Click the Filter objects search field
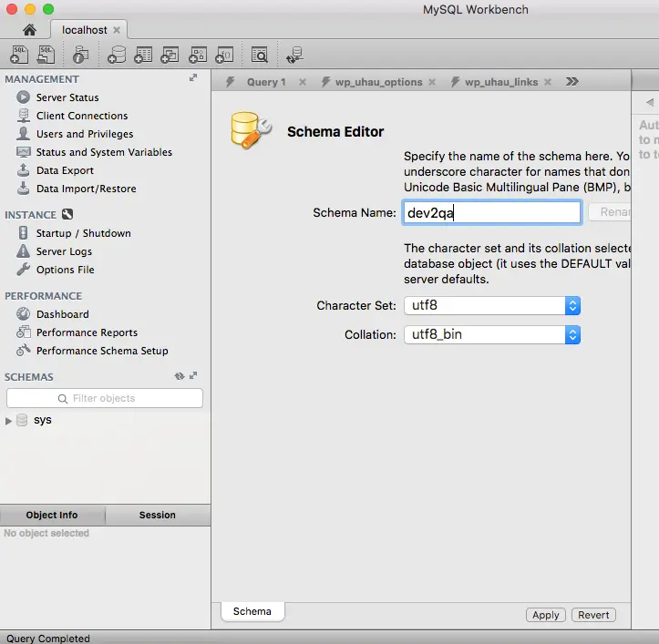The image size is (659, 644). (x=105, y=398)
